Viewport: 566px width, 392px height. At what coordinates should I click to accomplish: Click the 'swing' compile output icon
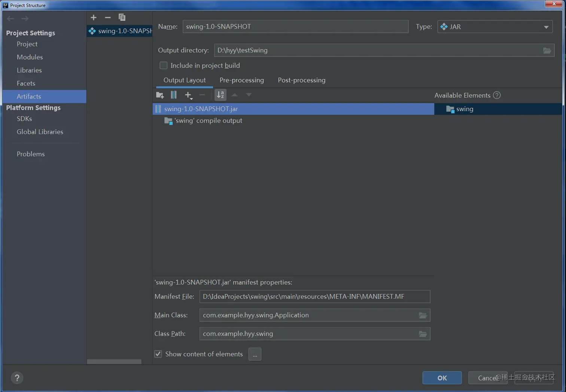pyautogui.click(x=168, y=121)
